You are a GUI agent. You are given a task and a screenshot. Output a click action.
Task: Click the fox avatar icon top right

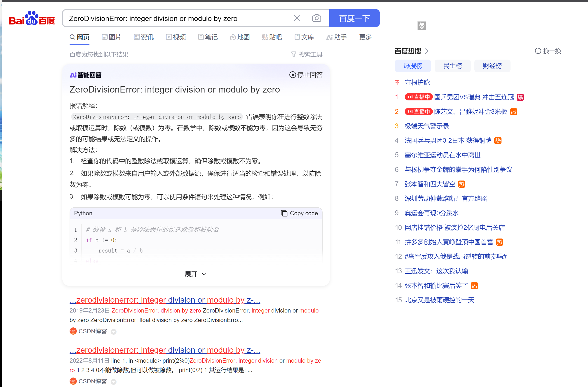point(422,25)
